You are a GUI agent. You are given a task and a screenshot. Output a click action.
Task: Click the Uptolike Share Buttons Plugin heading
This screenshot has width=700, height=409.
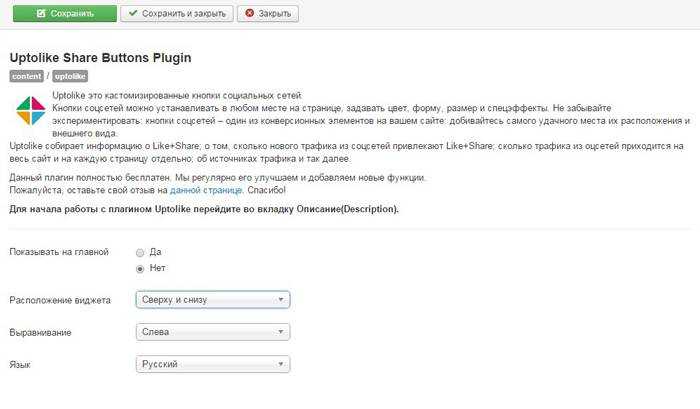tap(100, 58)
